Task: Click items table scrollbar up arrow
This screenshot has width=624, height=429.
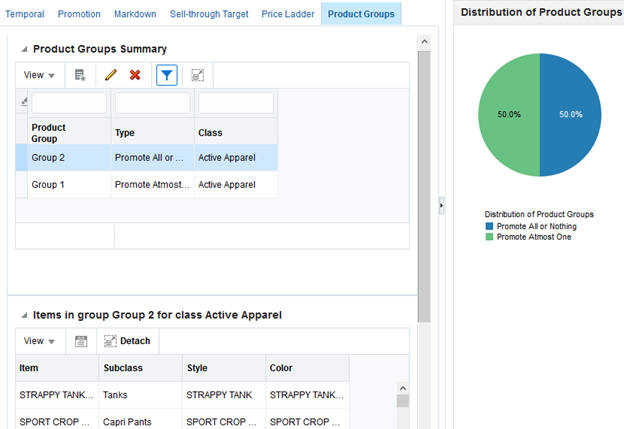Action: [x=403, y=388]
